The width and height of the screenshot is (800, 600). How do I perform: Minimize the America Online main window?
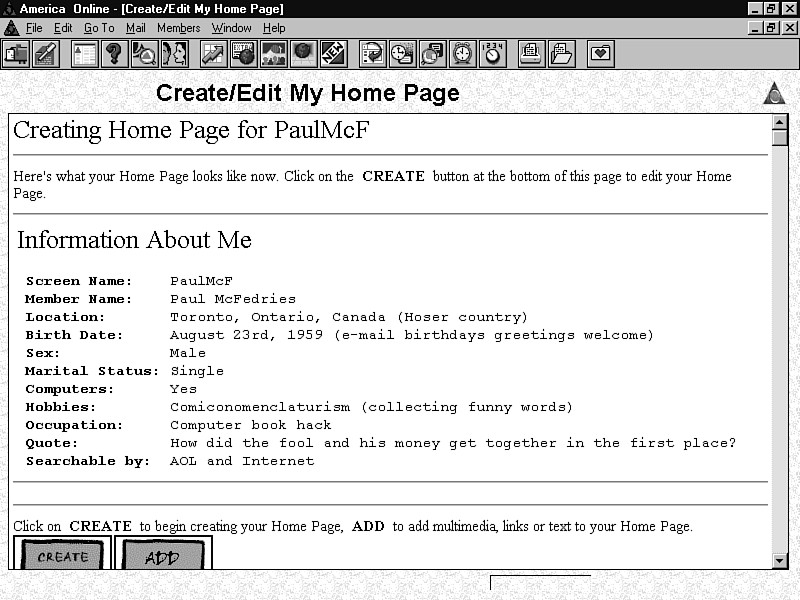[x=755, y=9]
